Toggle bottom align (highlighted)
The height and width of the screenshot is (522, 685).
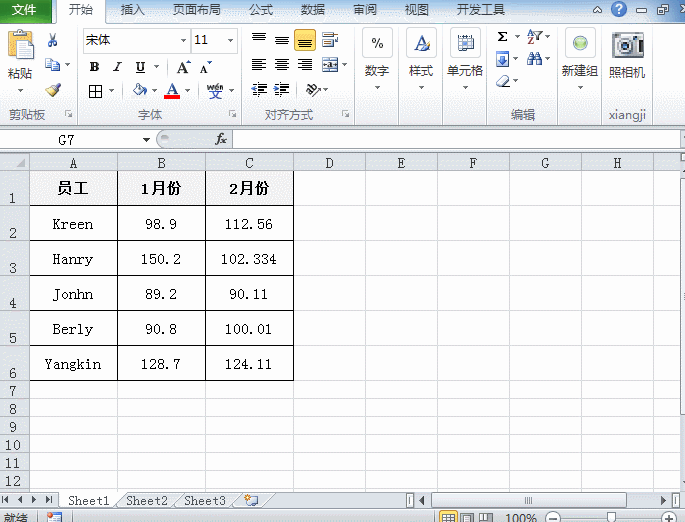[305, 40]
